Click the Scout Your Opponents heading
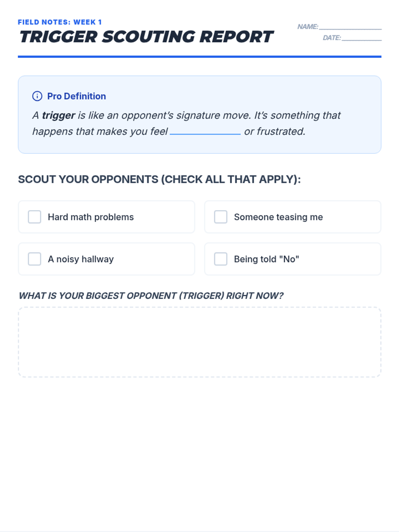Image resolution: width=399 pixels, height=532 pixels. coord(159,179)
